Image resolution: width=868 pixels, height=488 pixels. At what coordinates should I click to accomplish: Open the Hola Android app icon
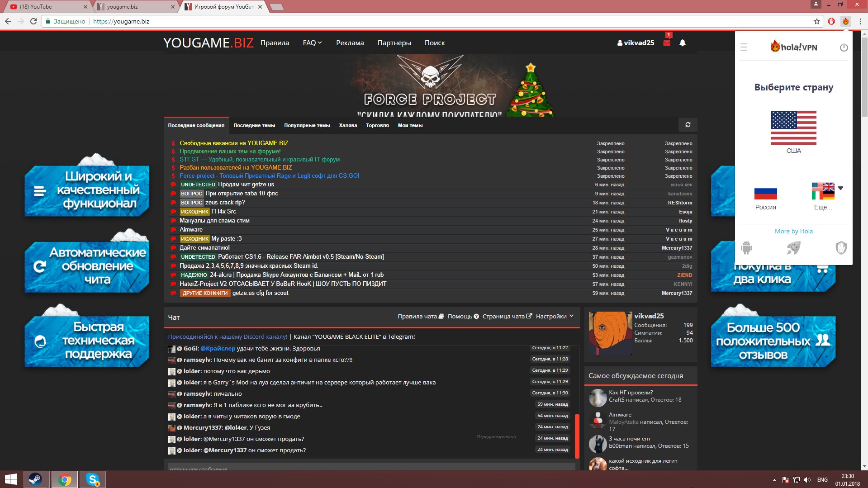point(746,247)
